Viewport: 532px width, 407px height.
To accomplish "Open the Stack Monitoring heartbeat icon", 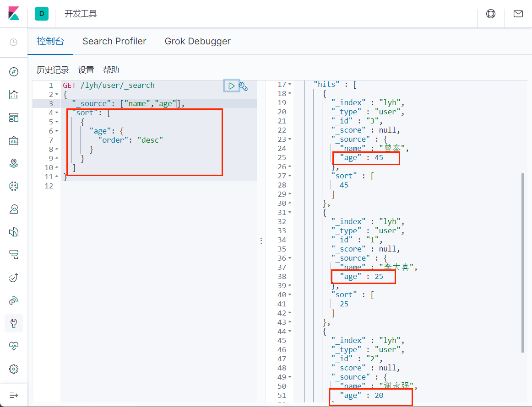I will 14,346.
